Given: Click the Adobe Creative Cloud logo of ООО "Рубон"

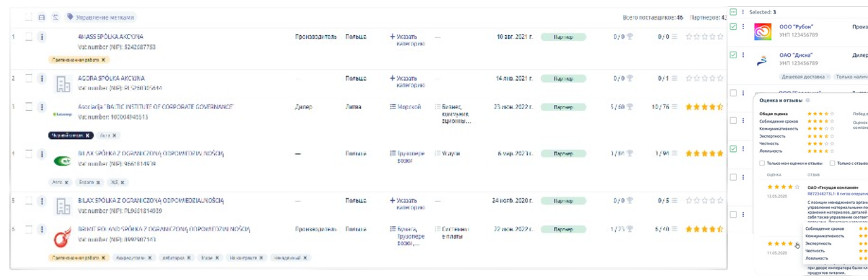Looking at the screenshot, I should point(764,32).
